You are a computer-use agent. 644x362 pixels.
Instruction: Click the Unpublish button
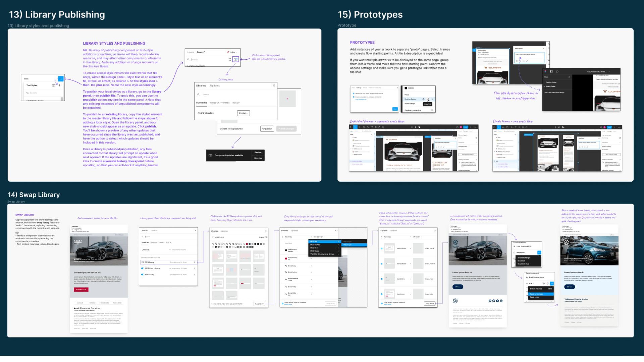tap(267, 129)
